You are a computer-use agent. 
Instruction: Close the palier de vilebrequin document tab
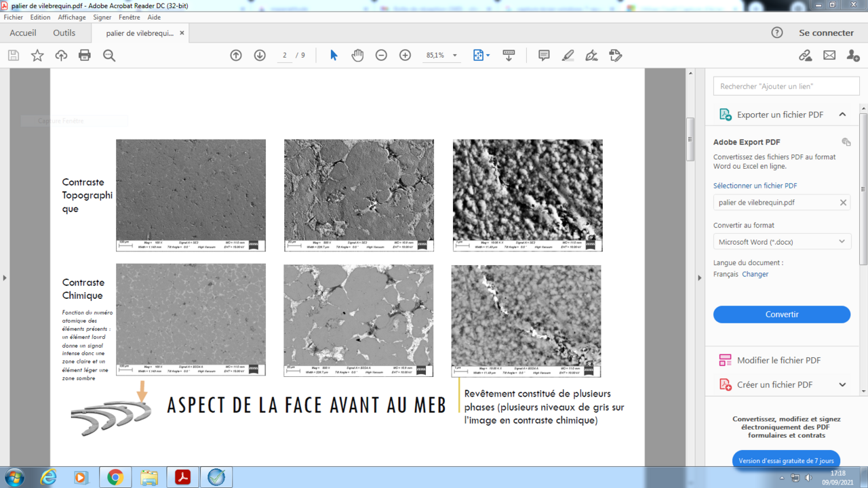point(181,33)
